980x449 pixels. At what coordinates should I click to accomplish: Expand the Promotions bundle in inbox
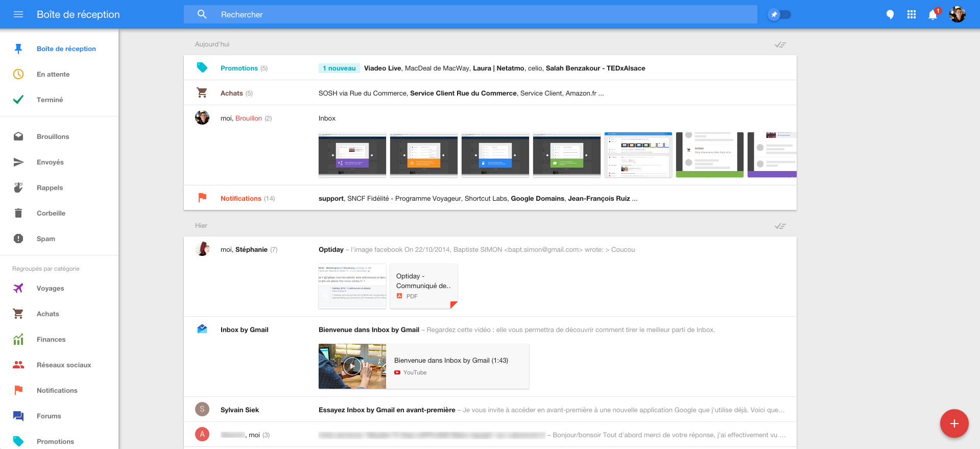(x=490, y=68)
